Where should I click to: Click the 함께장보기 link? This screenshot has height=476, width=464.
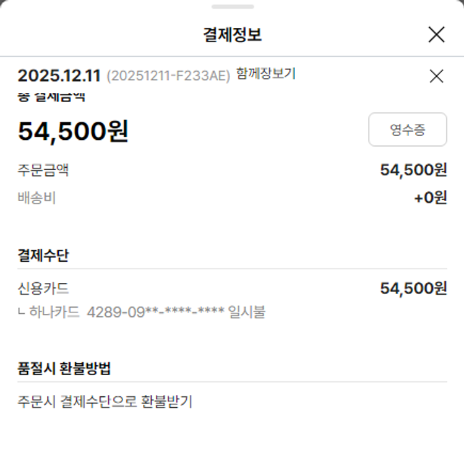click(x=265, y=74)
